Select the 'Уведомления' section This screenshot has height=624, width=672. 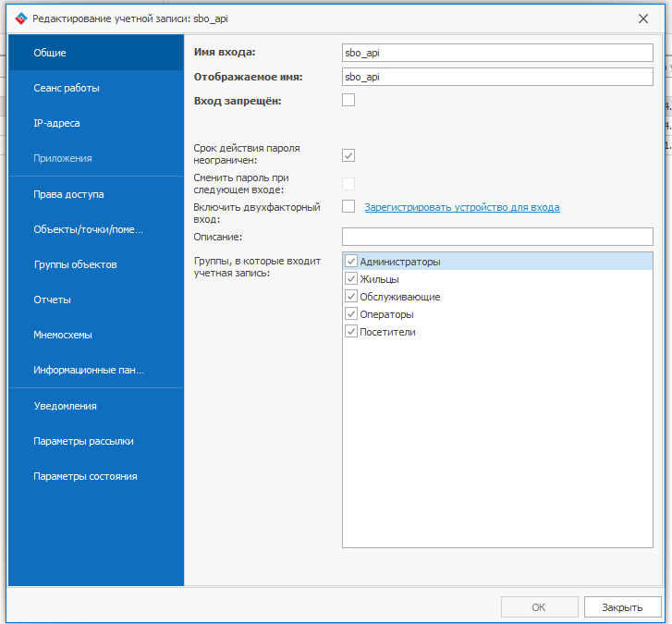point(65,406)
